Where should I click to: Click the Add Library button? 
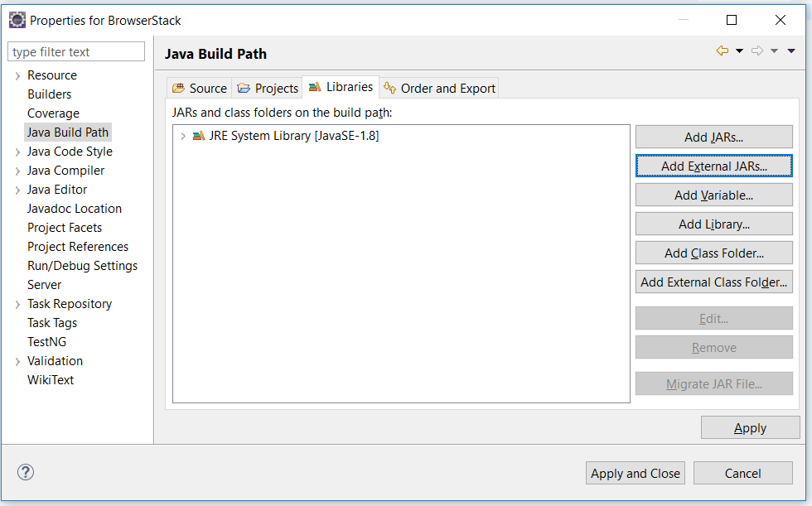tap(713, 224)
